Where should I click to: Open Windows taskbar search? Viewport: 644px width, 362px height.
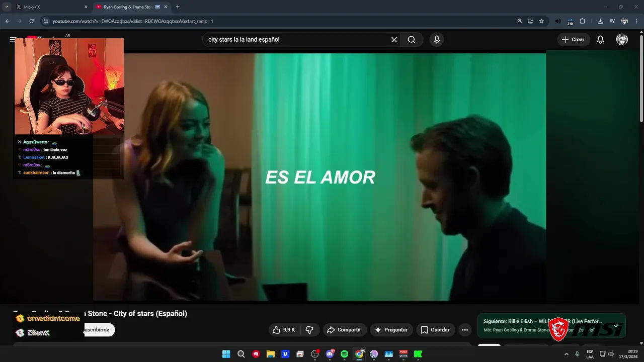tap(241, 354)
